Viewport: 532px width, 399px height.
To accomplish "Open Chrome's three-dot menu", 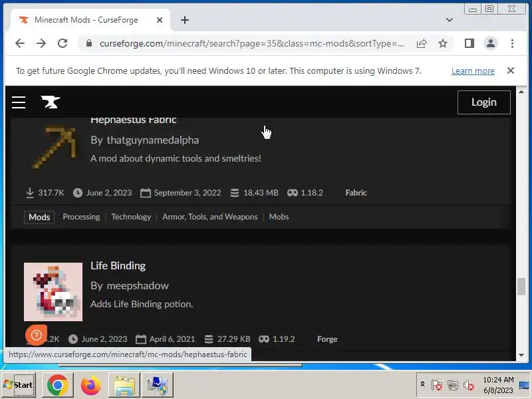I will click(512, 43).
